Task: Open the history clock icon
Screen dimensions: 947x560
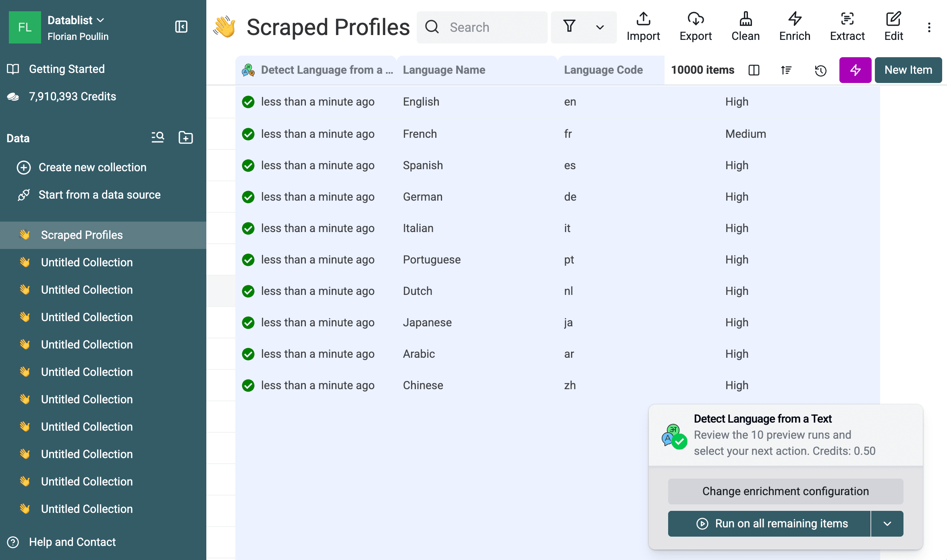Action: [x=820, y=70]
